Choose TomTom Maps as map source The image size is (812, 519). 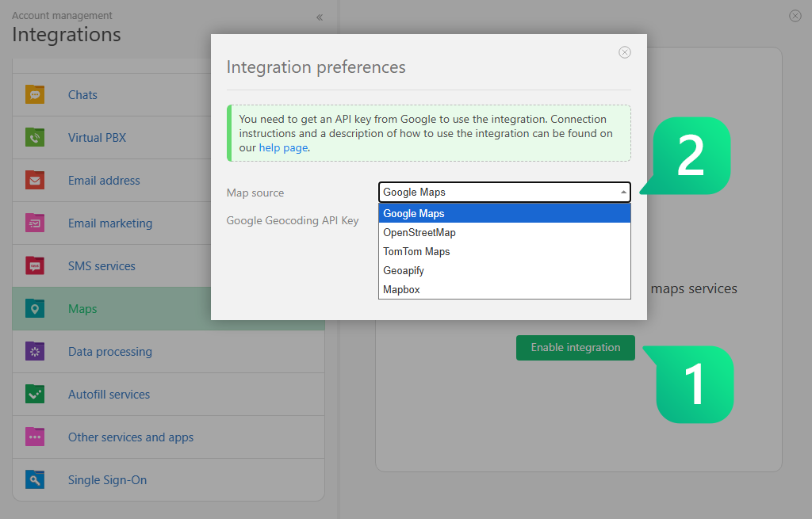coord(504,251)
